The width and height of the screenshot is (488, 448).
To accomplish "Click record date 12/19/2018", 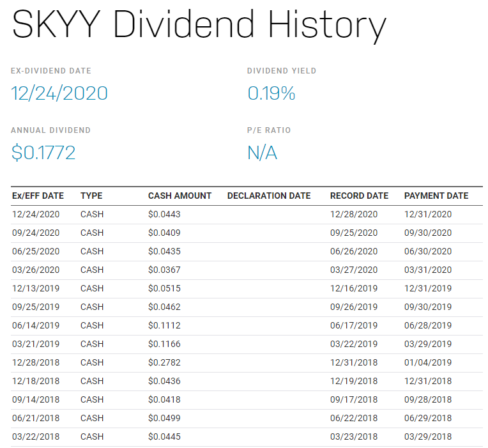I will (354, 381).
